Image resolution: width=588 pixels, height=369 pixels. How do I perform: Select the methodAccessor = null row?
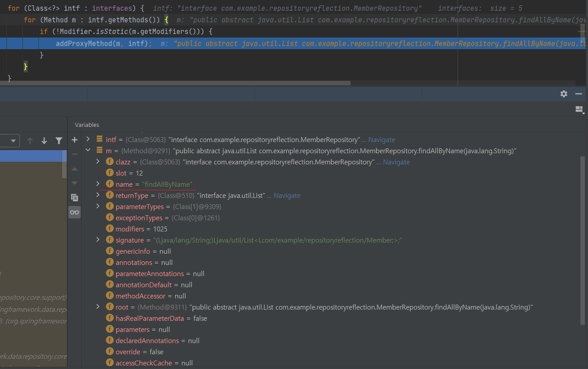coord(331,296)
